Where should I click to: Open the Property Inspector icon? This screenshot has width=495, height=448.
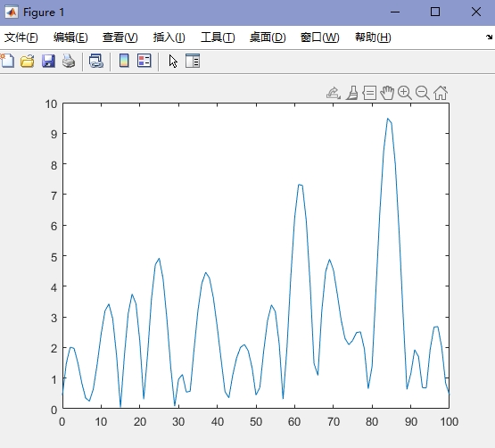click(193, 61)
